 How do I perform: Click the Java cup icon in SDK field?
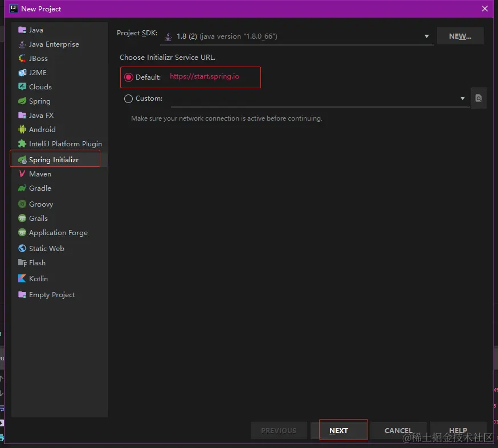(168, 36)
